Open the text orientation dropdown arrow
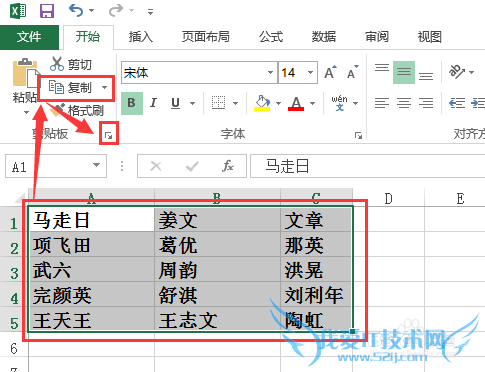Viewport: 485px width, 372px height. 471,72
